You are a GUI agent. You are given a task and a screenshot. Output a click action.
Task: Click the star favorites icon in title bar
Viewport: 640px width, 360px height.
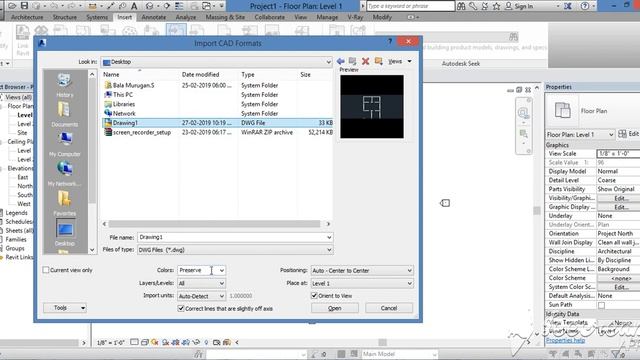click(496, 6)
